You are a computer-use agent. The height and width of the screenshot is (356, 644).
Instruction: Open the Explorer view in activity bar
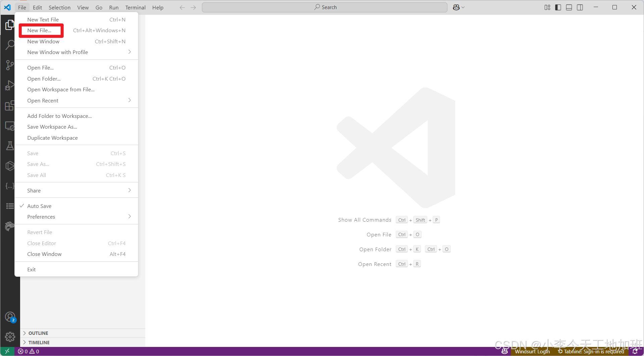point(10,25)
